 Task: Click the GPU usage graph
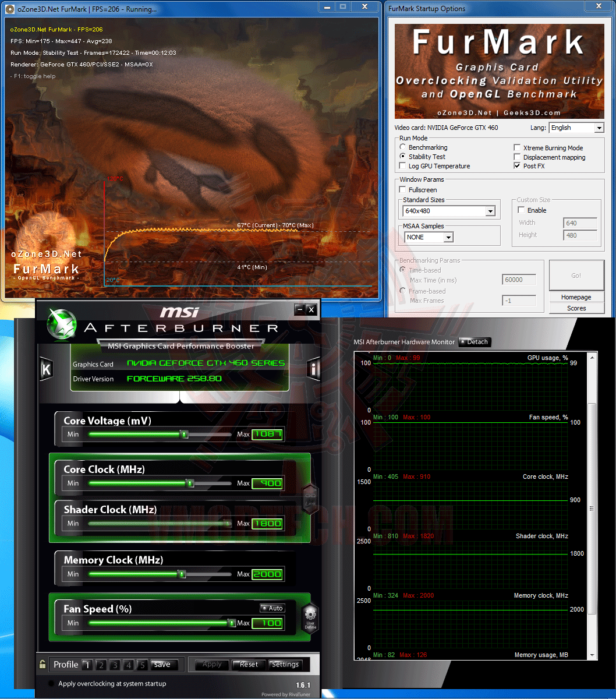point(470,386)
